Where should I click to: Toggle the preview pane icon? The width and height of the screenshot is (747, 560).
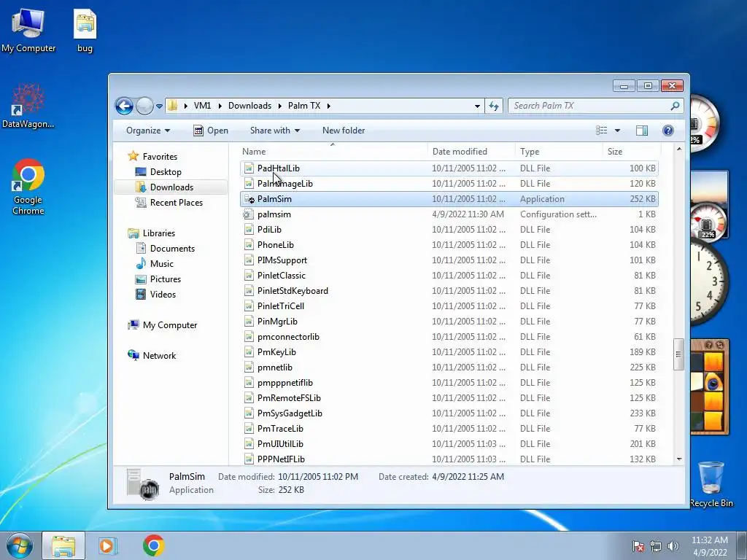(642, 131)
